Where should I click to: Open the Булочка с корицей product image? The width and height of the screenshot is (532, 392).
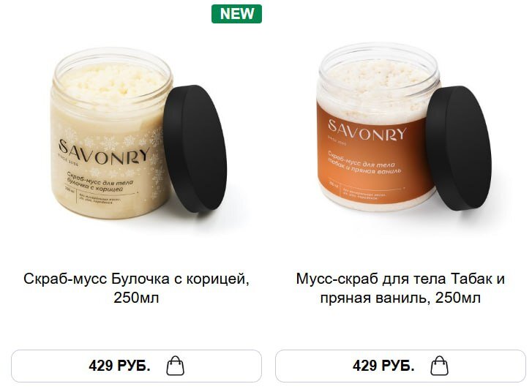point(138,134)
